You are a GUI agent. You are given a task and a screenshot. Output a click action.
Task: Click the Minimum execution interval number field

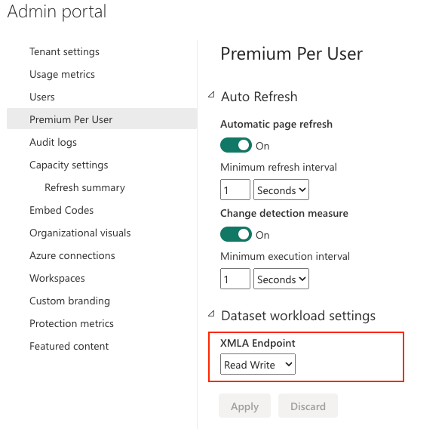coord(235,279)
